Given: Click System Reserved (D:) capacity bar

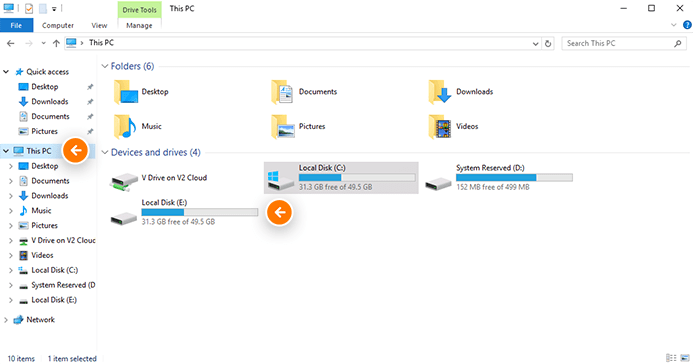Looking at the screenshot, I should click(514, 178).
